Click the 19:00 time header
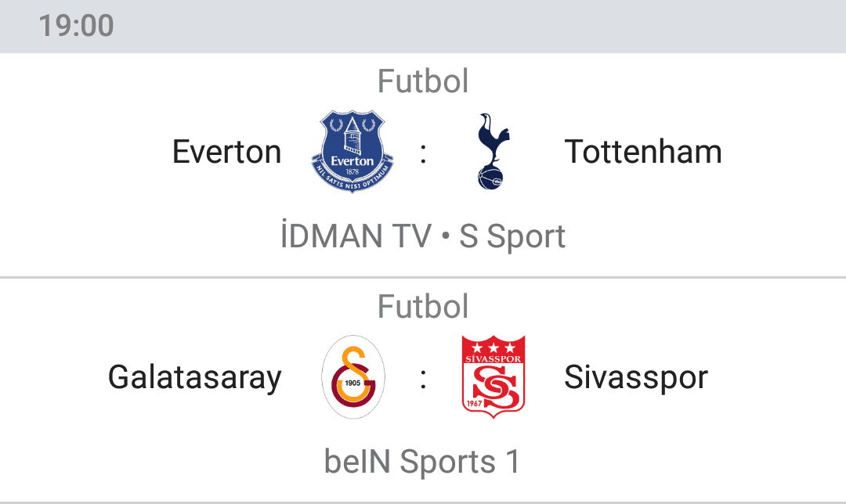 coord(76,26)
